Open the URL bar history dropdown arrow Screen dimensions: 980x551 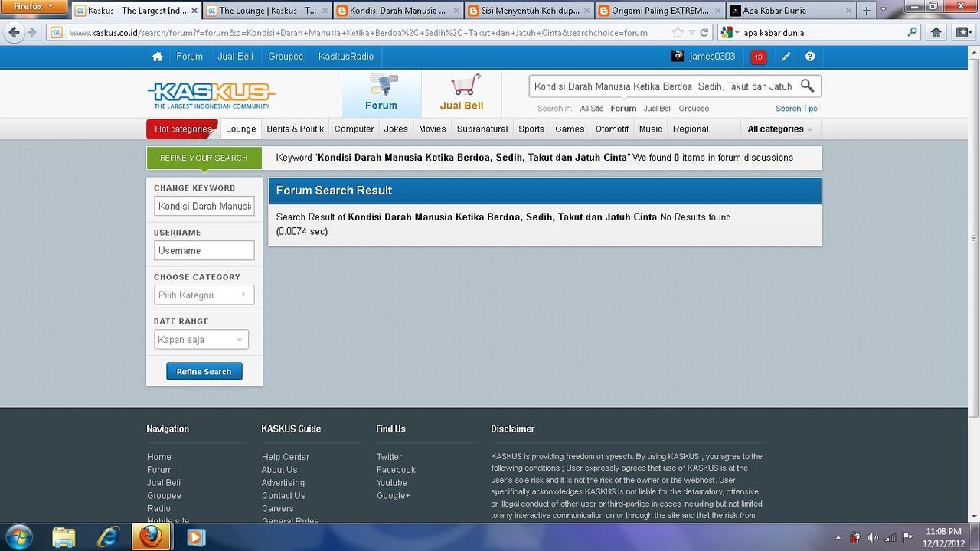coord(692,33)
